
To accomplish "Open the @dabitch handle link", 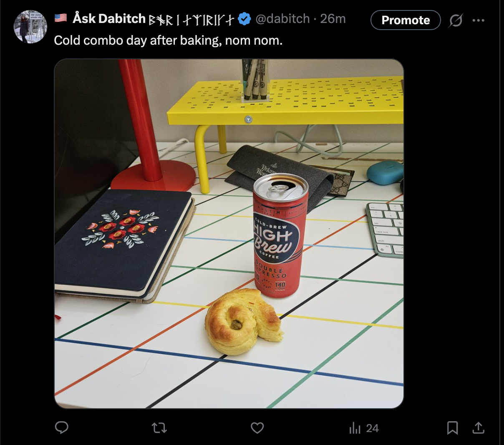I will (x=282, y=19).
